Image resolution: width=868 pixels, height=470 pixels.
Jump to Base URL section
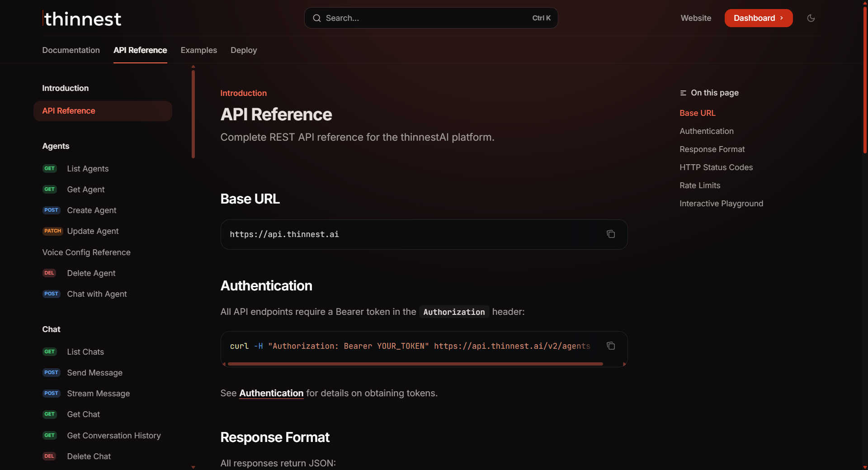pos(698,113)
